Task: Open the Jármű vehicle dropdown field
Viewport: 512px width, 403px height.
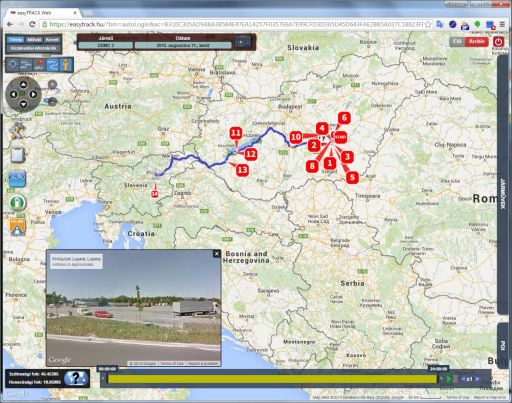Action: [106, 45]
